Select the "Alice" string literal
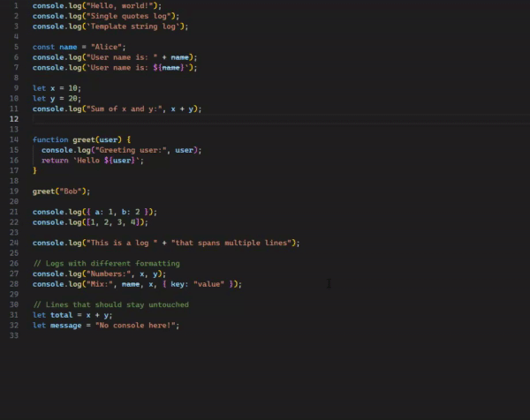 pyautogui.click(x=106, y=47)
